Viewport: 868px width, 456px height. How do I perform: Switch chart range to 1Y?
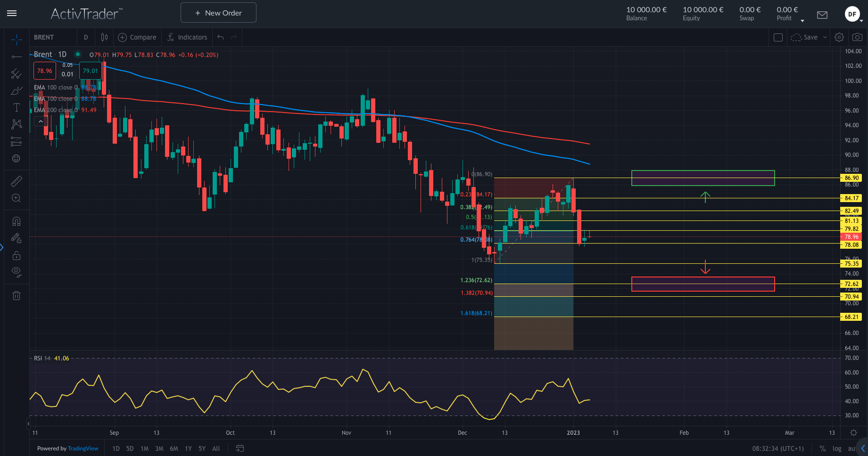click(188, 448)
